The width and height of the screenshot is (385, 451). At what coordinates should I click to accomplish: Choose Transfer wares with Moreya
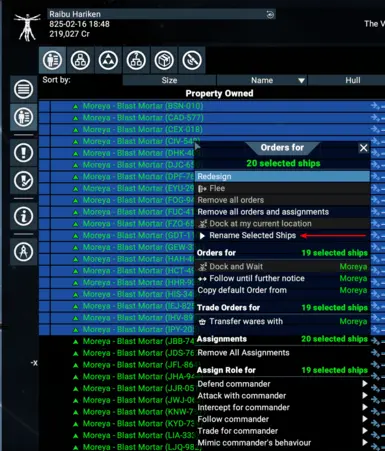[x=283, y=321]
